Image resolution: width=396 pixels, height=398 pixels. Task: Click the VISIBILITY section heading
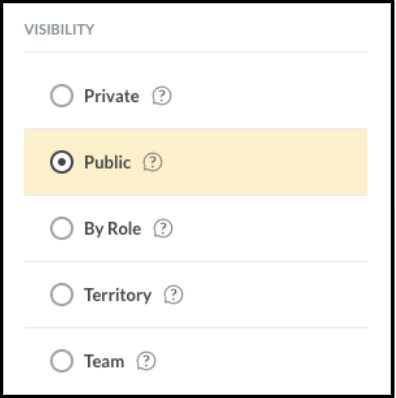click(59, 29)
